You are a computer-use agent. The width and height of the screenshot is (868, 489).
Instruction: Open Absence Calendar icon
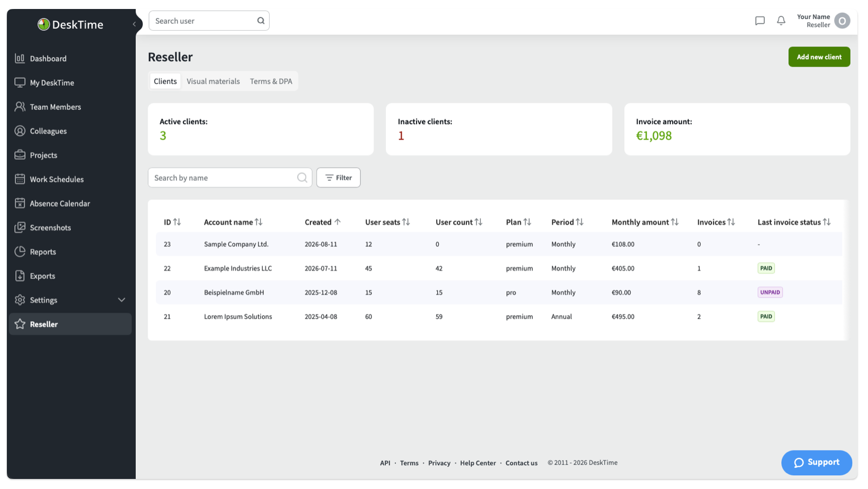pos(20,204)
